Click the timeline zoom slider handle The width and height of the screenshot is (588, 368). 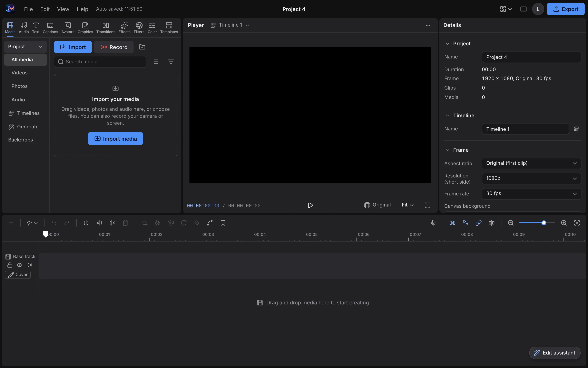click(x=544, y=223)
